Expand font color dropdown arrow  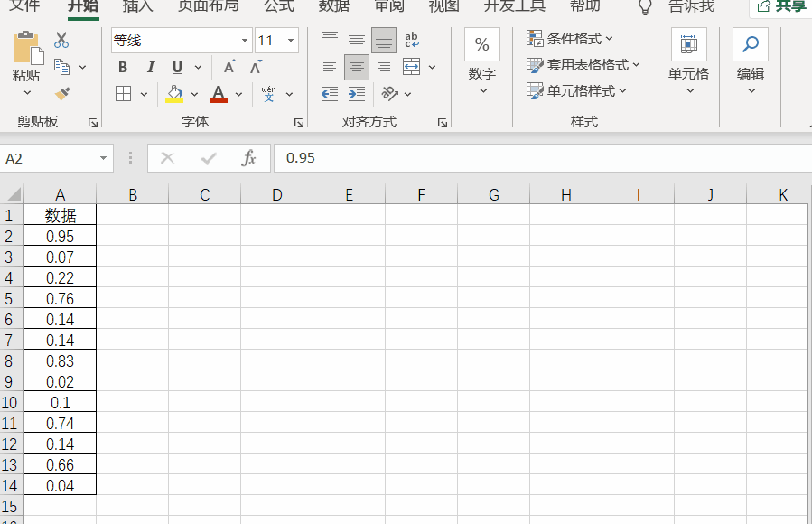238,94
